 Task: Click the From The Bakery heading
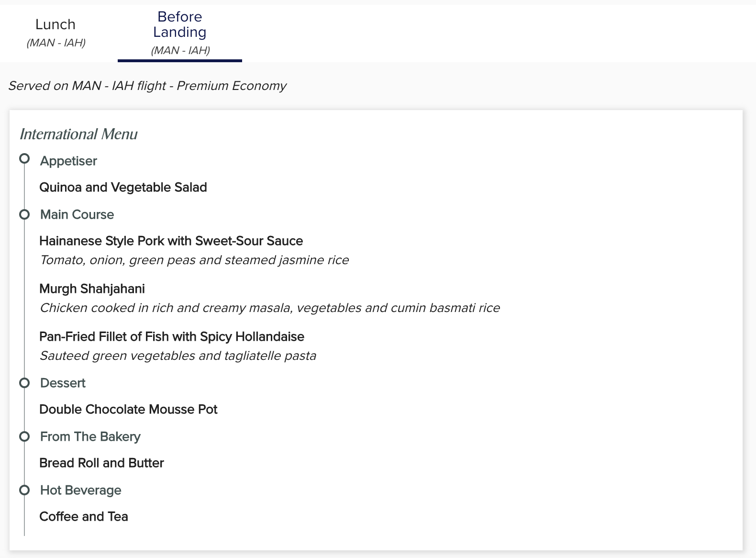click(90, 436)
